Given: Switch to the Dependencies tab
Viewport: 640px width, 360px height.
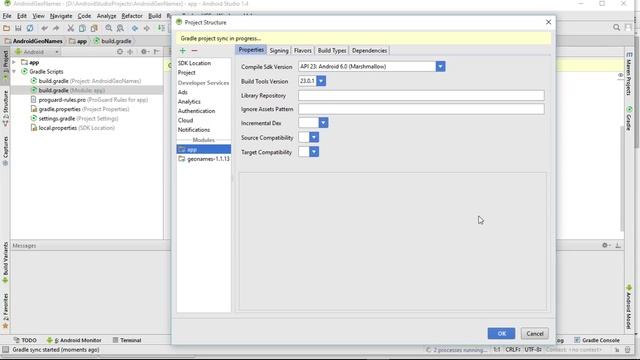Looking at the screenshot, I should click(x=369, y=51).
